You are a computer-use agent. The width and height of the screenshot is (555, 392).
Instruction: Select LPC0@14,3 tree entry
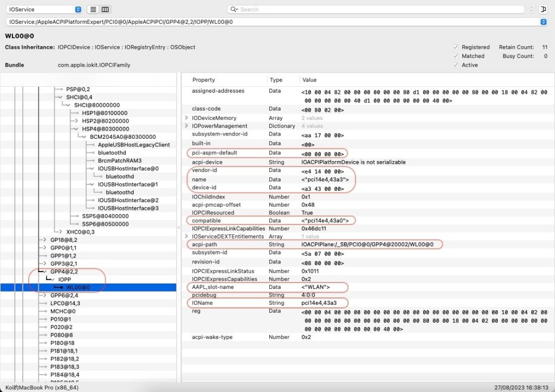65,303
